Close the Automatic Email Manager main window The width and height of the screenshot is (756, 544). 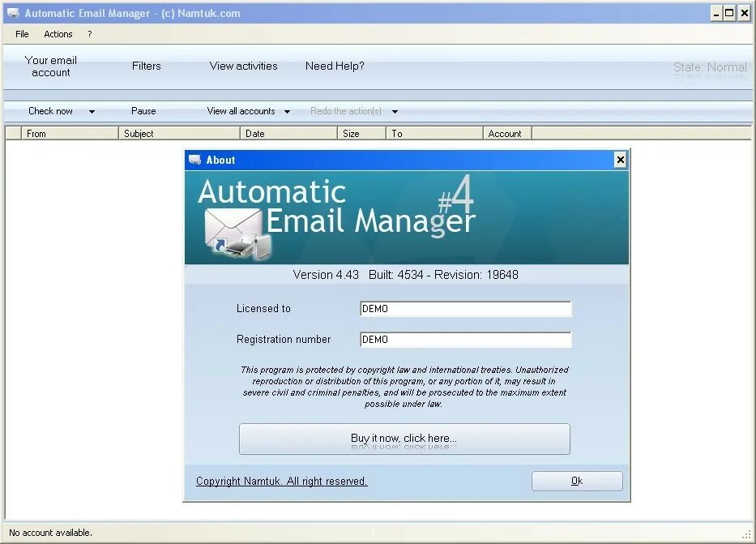coord(745,14)
